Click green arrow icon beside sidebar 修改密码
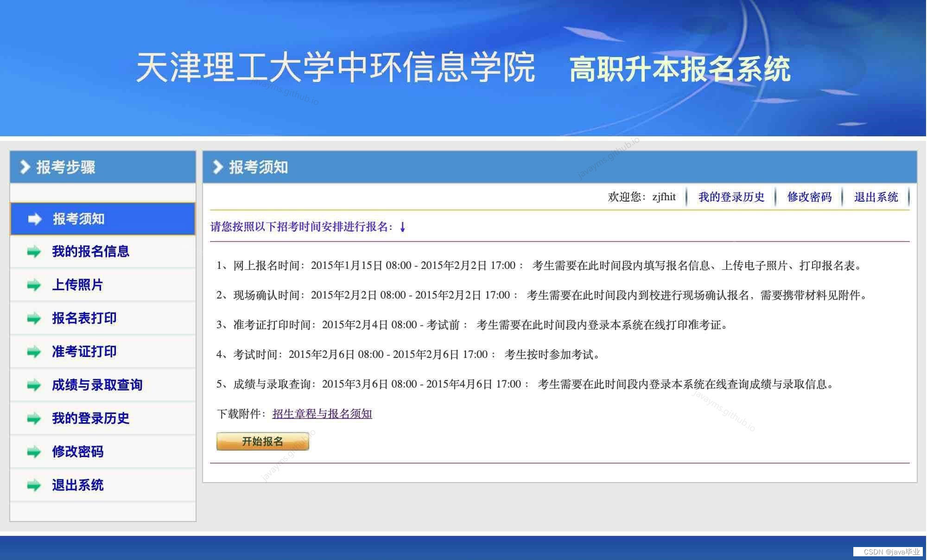 pyautogui.click(x=34, y=452)
